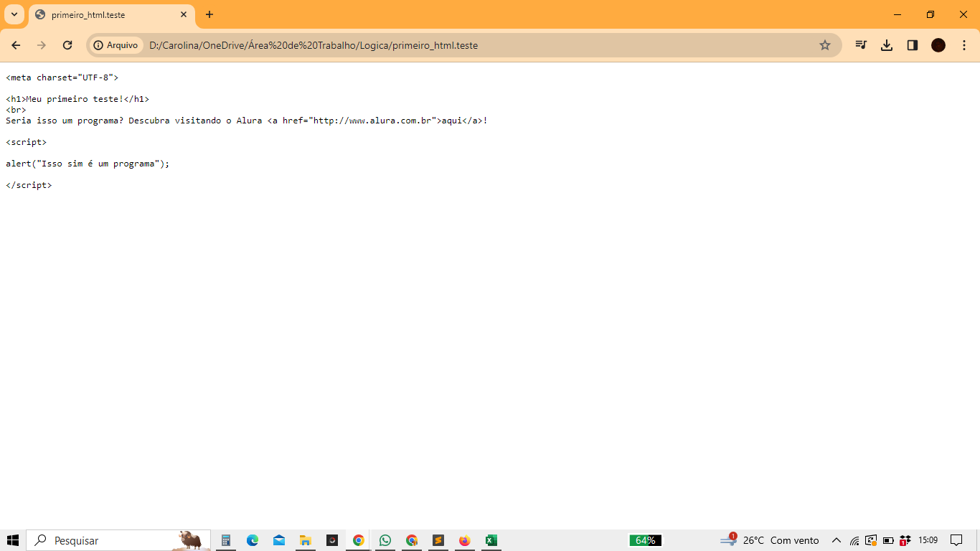Open tab search dropdown arrow
Screen dimensions: 980x551
(x=14, y=14)
